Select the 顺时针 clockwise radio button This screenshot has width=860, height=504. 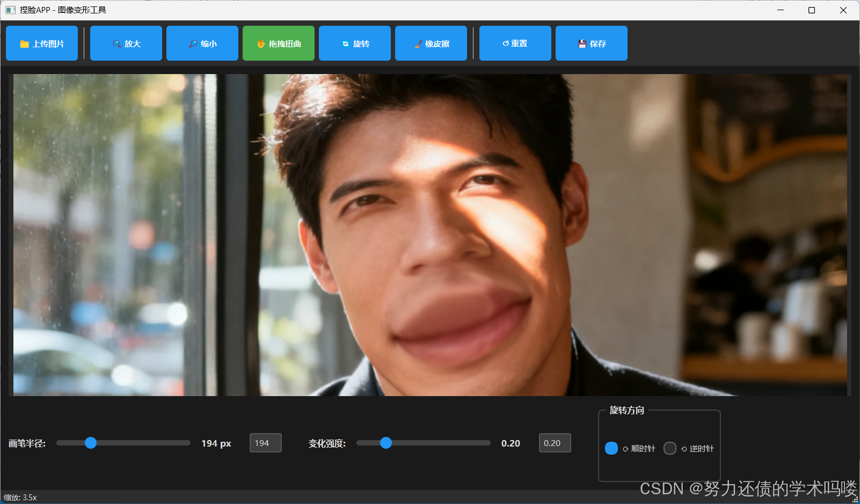click(x=611, y=448)
